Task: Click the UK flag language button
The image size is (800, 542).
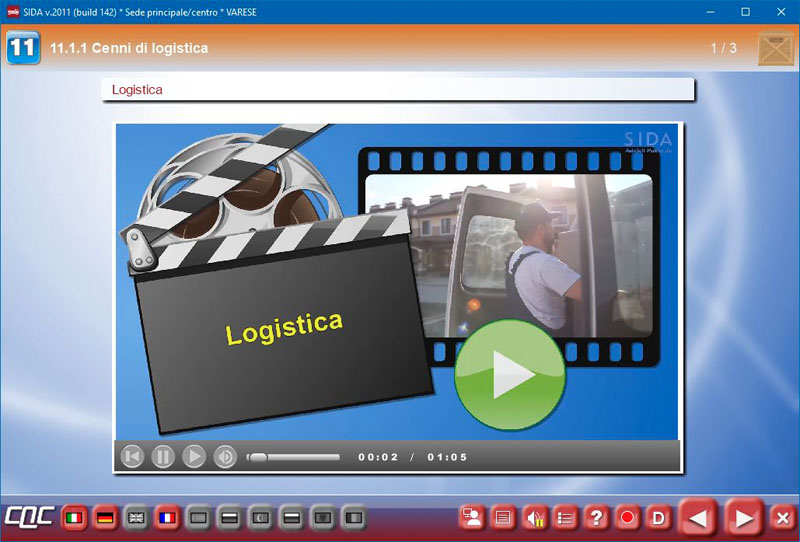Action: 136,518
